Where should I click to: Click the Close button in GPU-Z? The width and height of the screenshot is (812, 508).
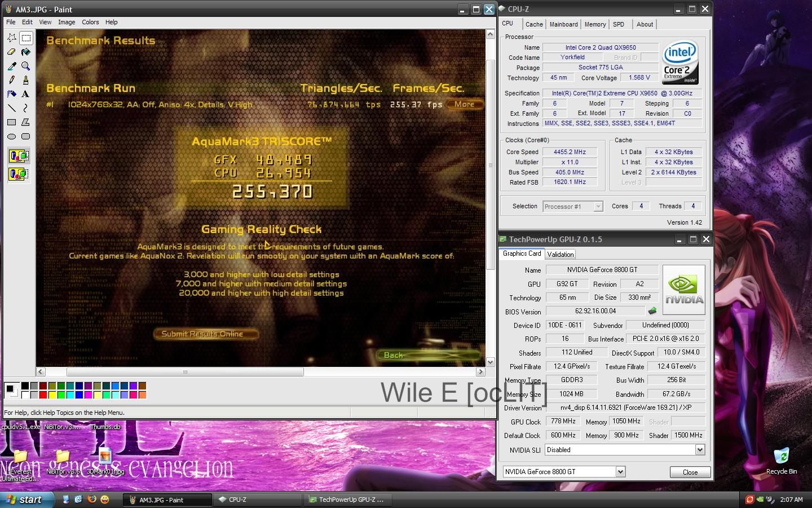click(x=690, y=472)
